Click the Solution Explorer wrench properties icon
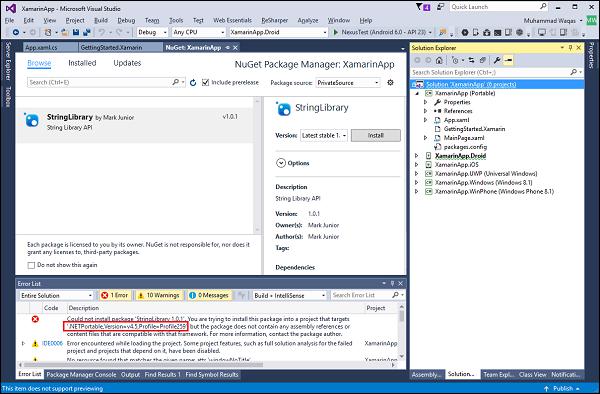Image resolution: width=600 pixels, height=394 pixels. 497,60
